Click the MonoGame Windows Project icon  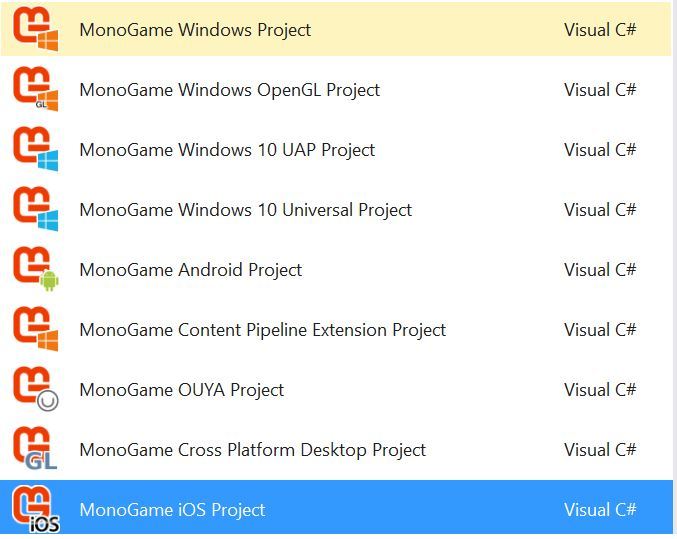click(x=35, y=29)
